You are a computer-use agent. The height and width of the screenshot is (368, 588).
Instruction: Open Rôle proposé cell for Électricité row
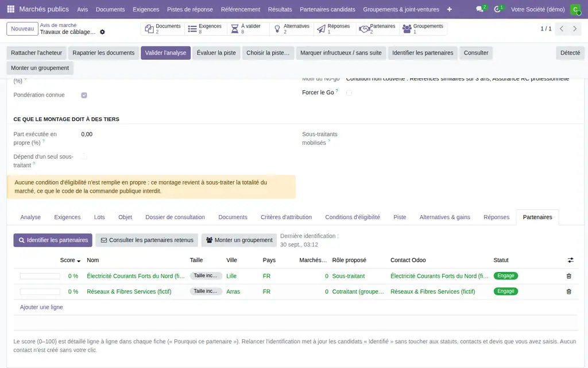[x=358, y=276]
